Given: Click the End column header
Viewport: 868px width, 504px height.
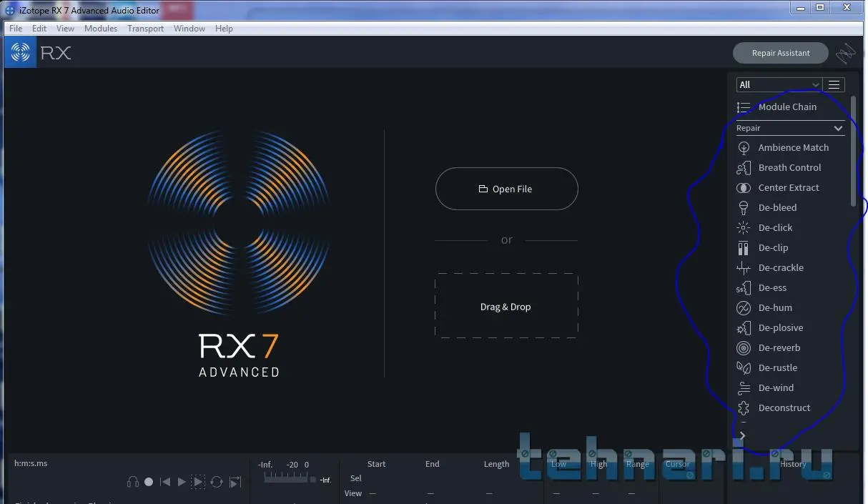Looking at the screenshot, I should [433, 464].
